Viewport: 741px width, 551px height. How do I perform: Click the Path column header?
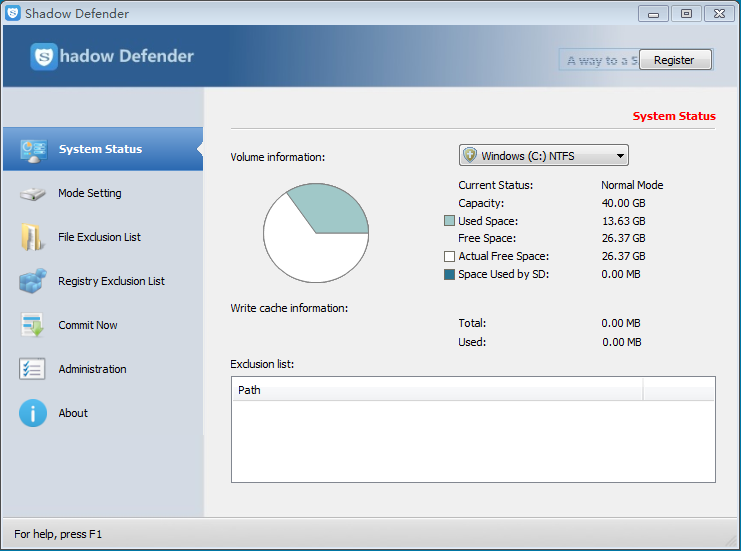coord(437,390)
